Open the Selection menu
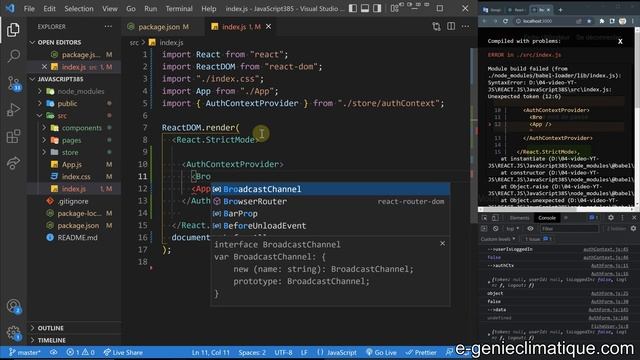 [x=79, y=9]
